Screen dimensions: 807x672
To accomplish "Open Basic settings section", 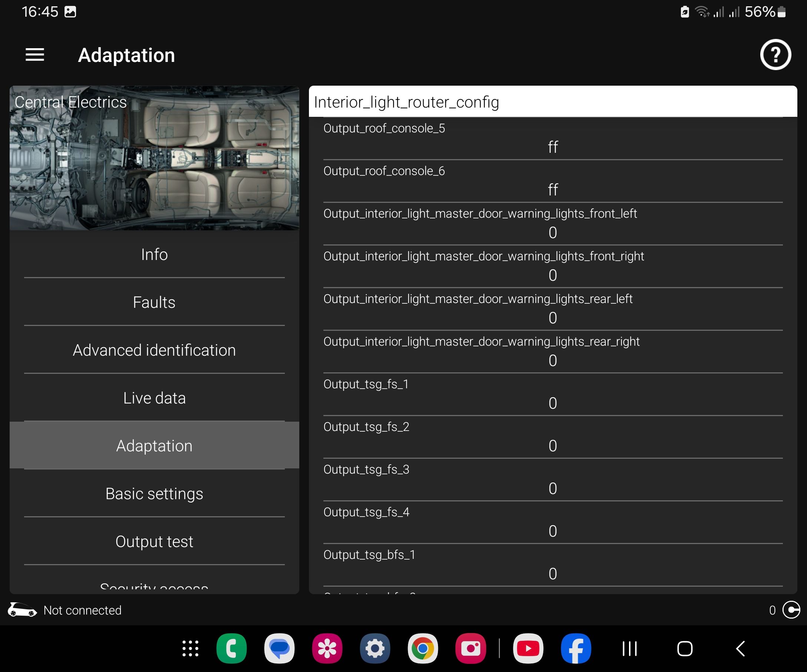I will [154, 494].
